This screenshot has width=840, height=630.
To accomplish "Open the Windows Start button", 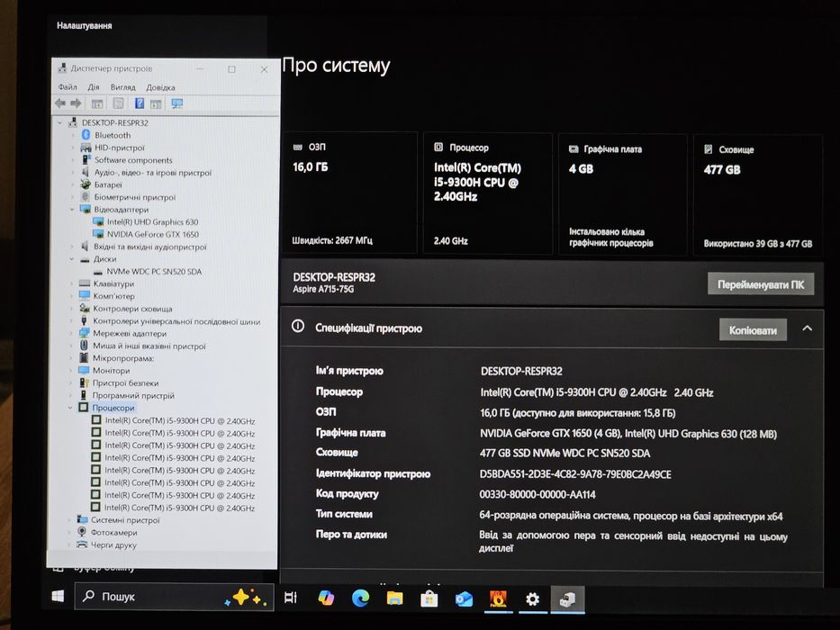I will point(58,596).
